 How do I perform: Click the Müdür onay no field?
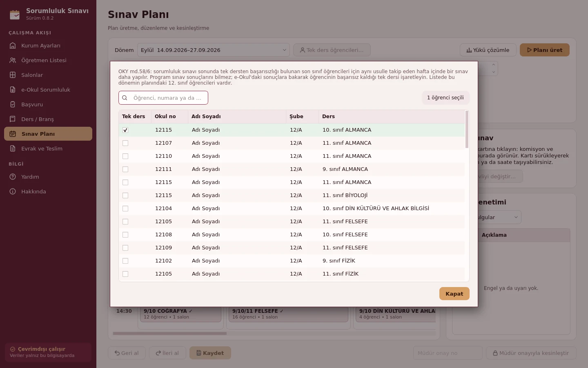448,353
